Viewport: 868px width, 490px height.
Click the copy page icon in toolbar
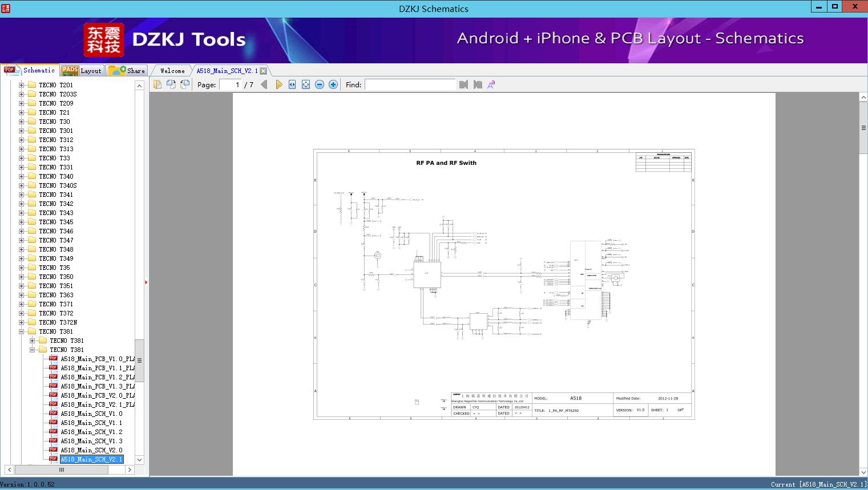[158, 84]
